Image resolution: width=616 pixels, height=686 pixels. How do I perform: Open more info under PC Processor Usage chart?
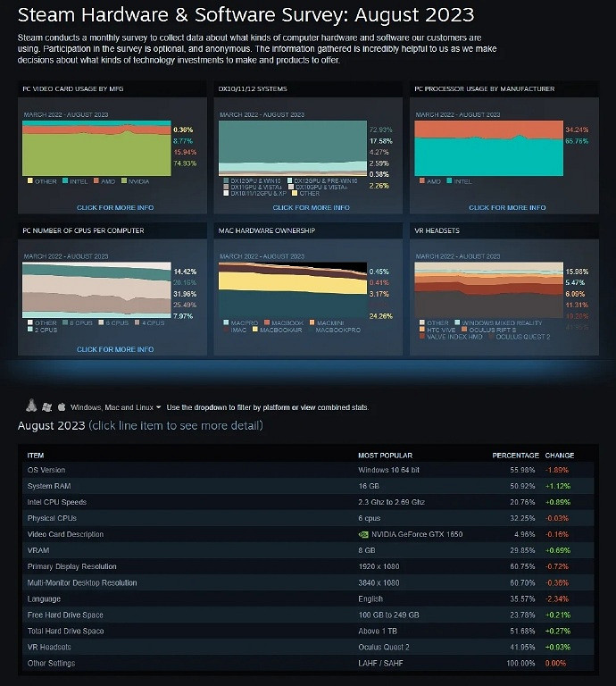tap(506, 207)
